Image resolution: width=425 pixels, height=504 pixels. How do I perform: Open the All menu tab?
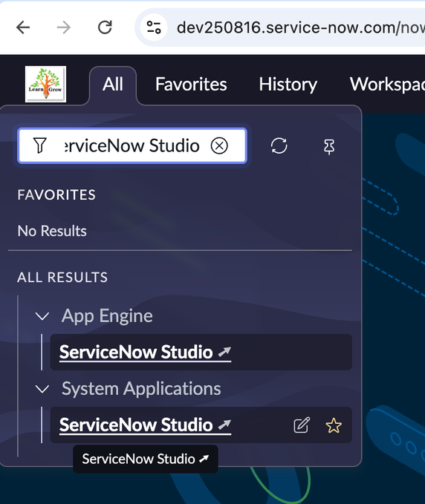(x=113, y=84)
